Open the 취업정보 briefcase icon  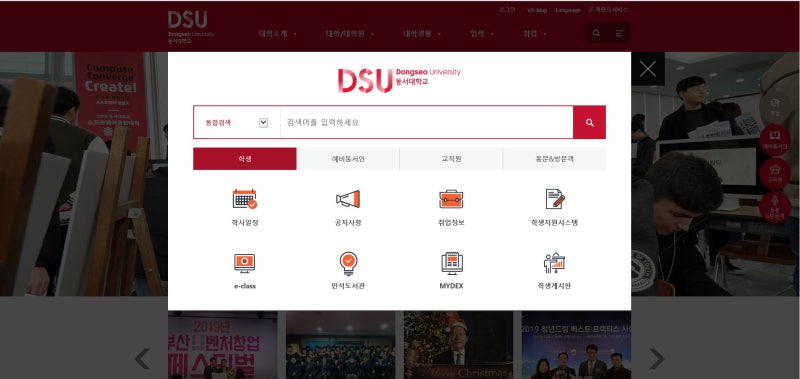click(451, 199)
